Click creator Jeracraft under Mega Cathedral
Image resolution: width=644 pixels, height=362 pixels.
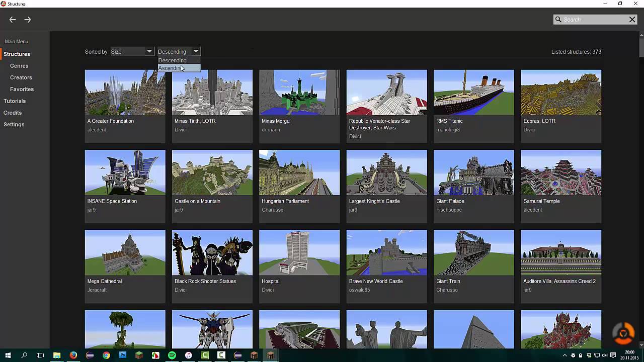point(97,290)
